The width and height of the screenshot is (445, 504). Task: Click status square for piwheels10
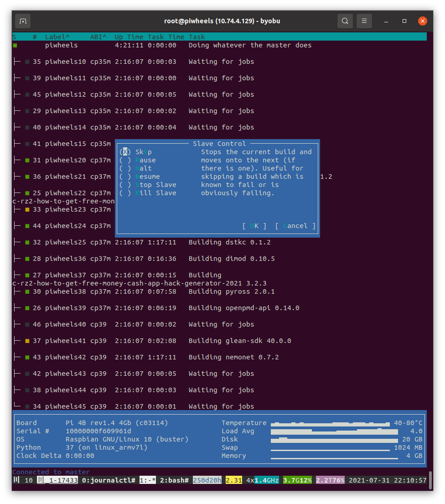(x=27, y=62)
